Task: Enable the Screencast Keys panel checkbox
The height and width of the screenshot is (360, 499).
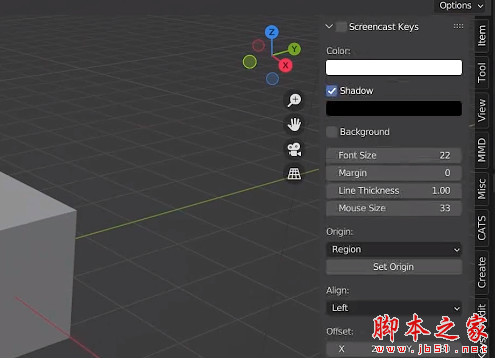Action: pos(341,27)
